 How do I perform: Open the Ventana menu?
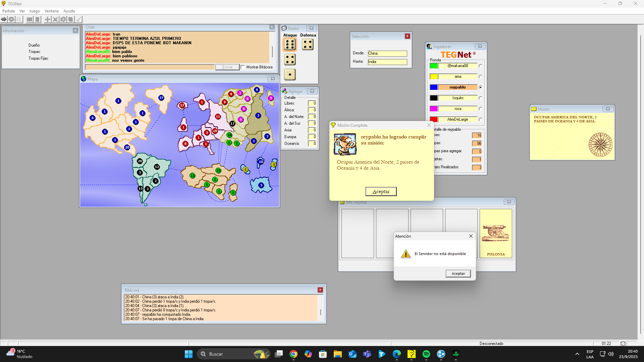point(51,11)
